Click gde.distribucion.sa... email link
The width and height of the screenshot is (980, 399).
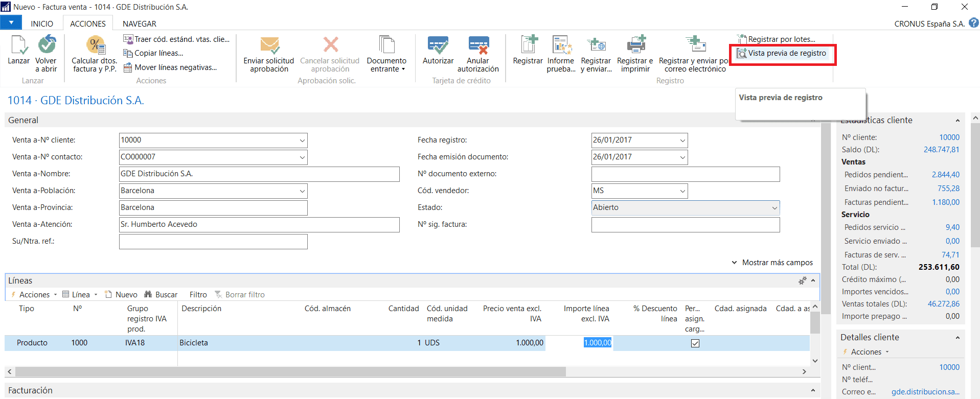click(925, 392)
